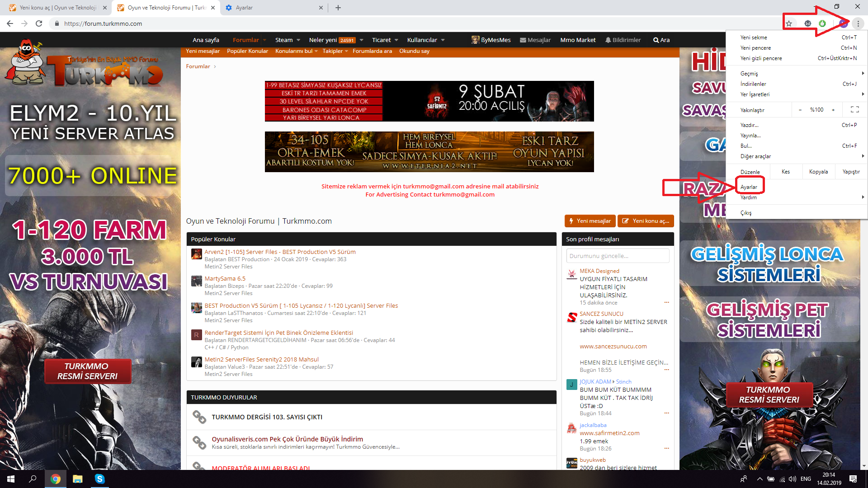Expand Neler yeni dropdown arrow

point(362,40)
